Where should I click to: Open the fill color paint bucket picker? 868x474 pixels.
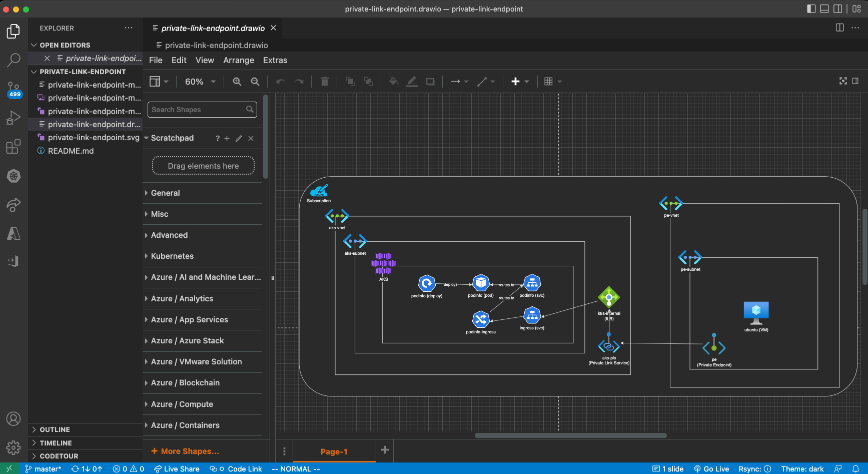(x=394, y=81)
